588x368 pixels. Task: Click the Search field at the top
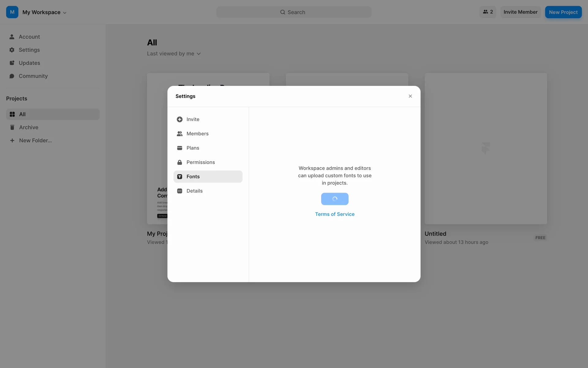tap(294, 12)
